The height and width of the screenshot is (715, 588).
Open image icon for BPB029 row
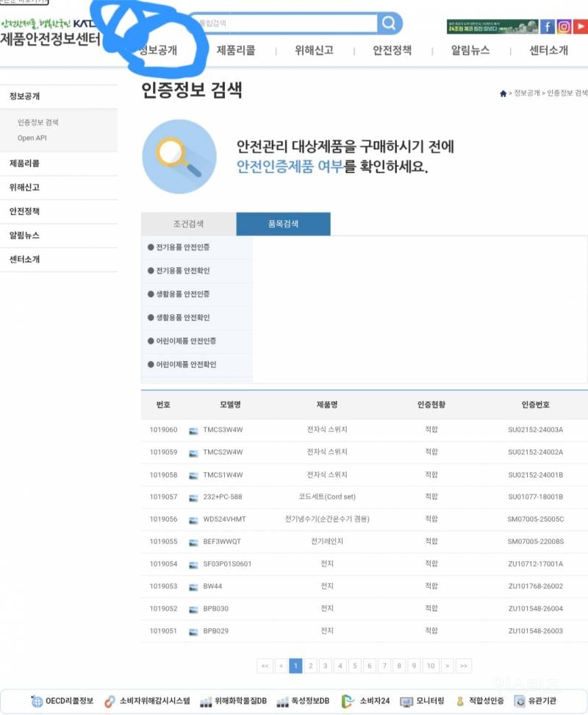click(193, 632)
